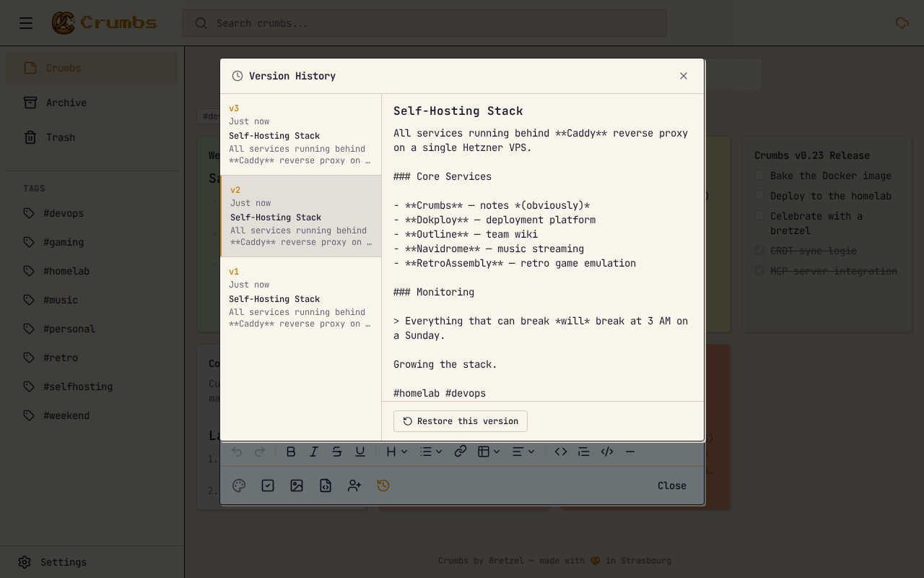Viewport: 924px width, 578px height.
Task: Open the heading level dropdown
Action: (397, 452)
